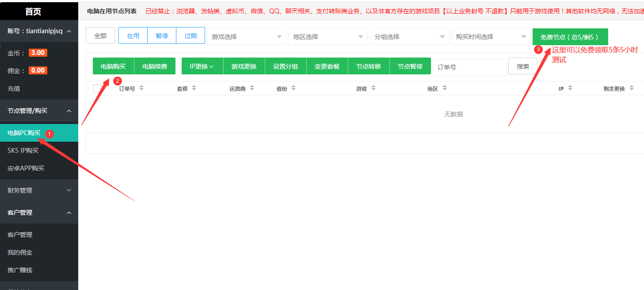Expand the IP更换 dropdown menu
The image size is (644, 290).
tap(202, 65)
